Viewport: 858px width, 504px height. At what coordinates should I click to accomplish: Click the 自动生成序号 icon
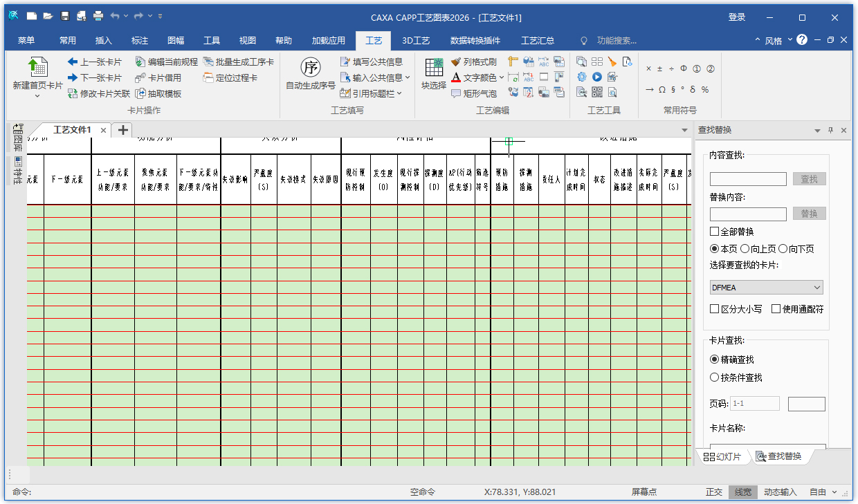310,68
